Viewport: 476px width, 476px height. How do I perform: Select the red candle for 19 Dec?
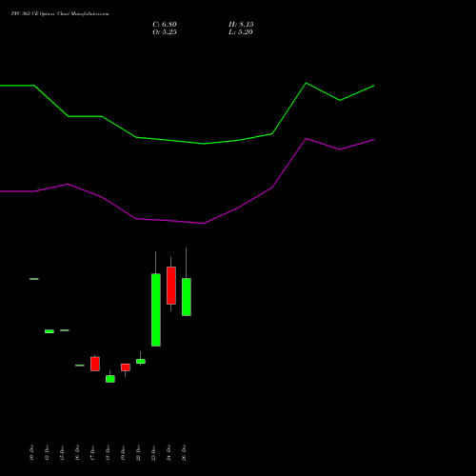coord(126,367)
